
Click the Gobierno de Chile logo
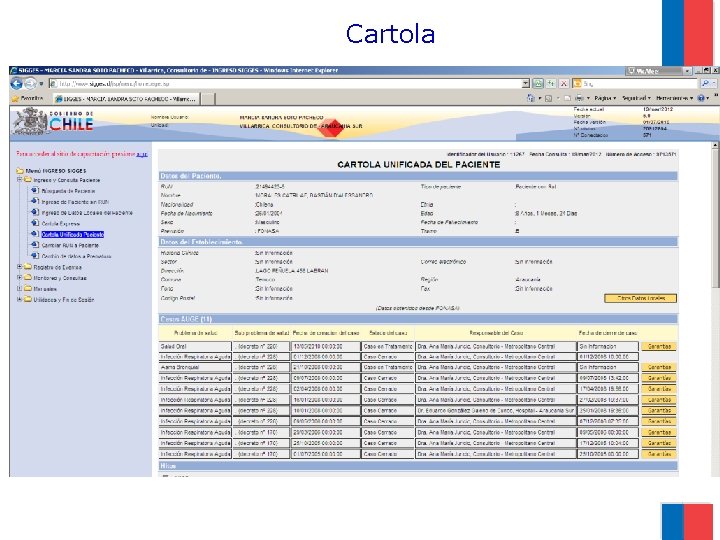[53, 122]
